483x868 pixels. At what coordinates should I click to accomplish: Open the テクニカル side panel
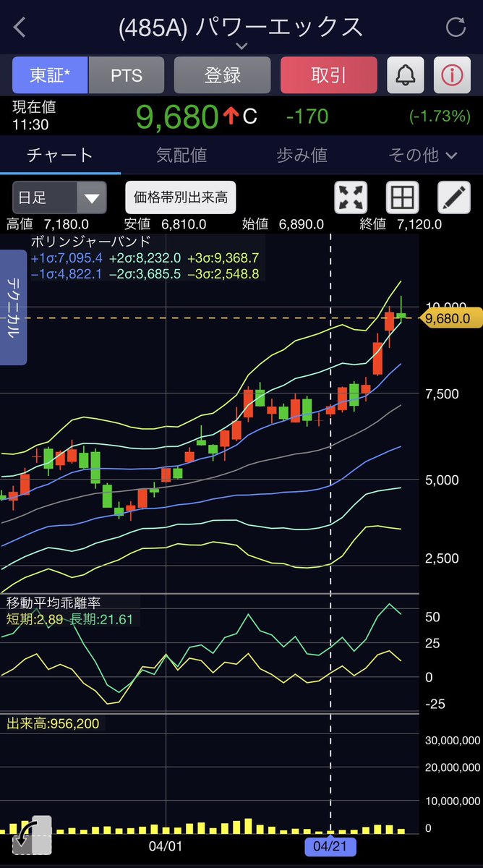coord(13,307)
